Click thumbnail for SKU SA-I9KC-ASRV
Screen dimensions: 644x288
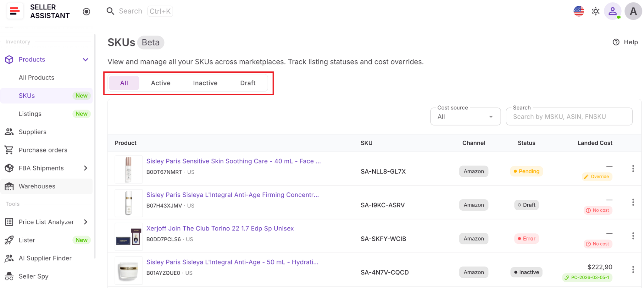point(129,203)
